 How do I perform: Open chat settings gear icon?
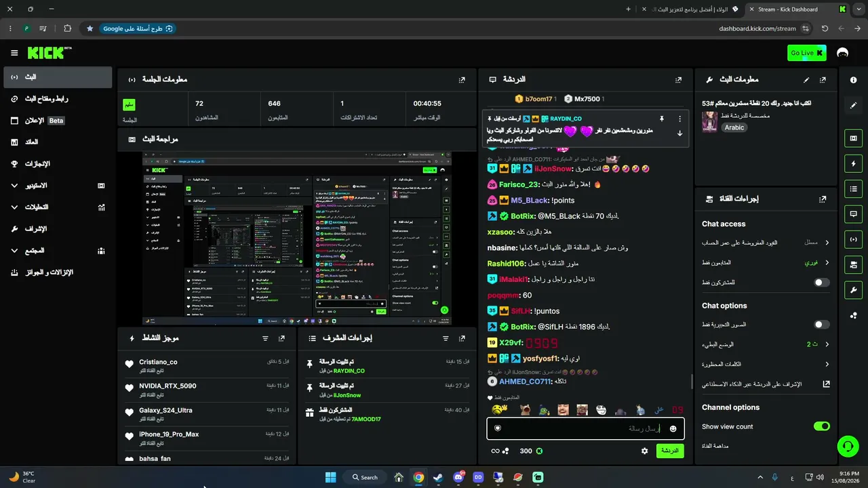644,451
